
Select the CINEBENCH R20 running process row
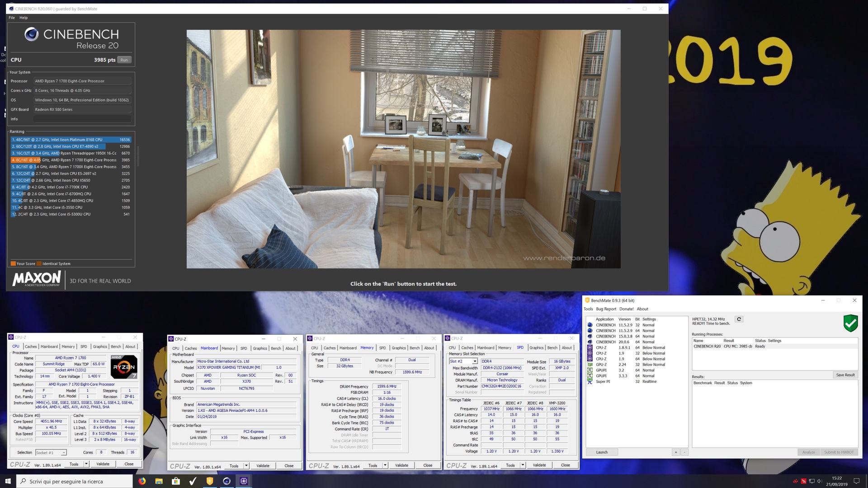point(774,347)
